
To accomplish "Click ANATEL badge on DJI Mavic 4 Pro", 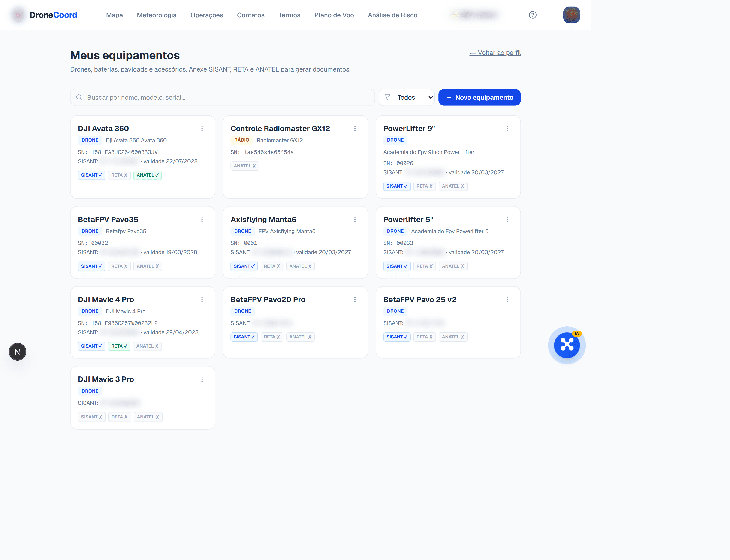I will coord(147,346).
